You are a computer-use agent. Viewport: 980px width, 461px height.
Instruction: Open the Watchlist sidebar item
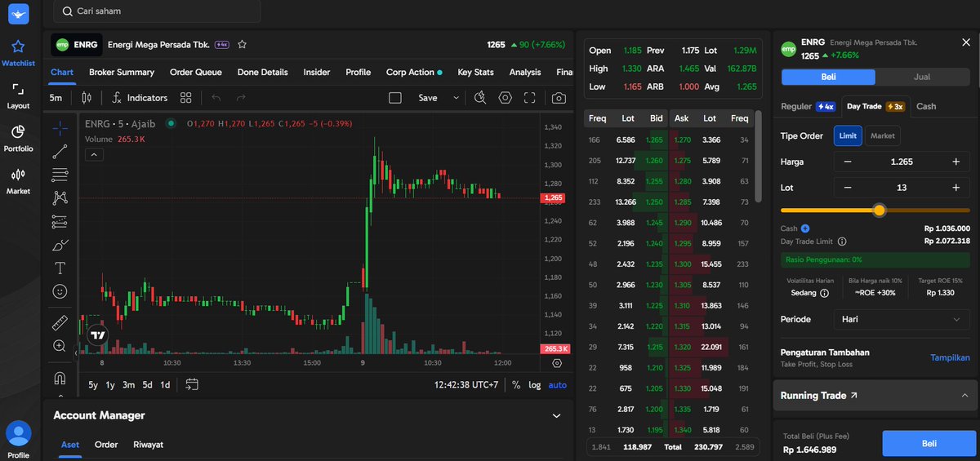pyautogui.click(x=18, y=53)
